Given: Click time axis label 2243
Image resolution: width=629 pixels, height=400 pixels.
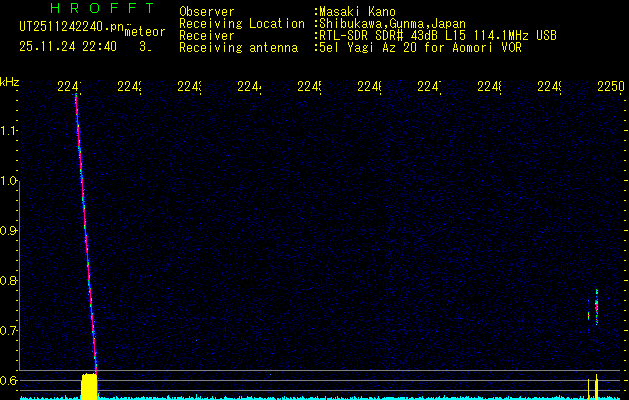Looking at the screenshot, I should (x=189, y=86).
